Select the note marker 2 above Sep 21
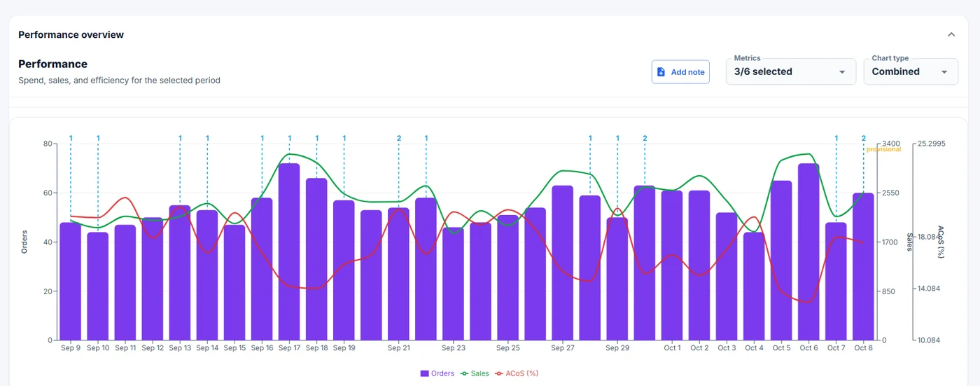The image size is (980, 386). pyautogui.click(x=399, y=138)
